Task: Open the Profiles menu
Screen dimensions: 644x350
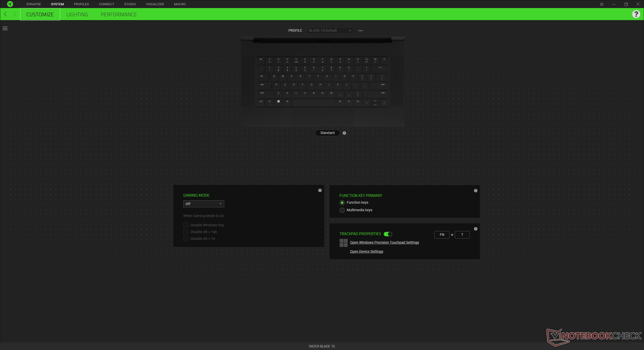Action: coord(82,4)
